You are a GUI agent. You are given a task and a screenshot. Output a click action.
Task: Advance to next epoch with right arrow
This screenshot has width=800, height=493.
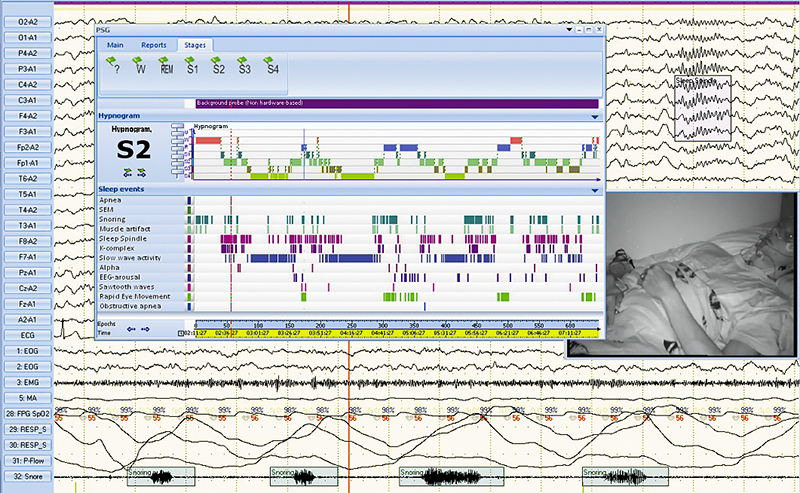146,329
